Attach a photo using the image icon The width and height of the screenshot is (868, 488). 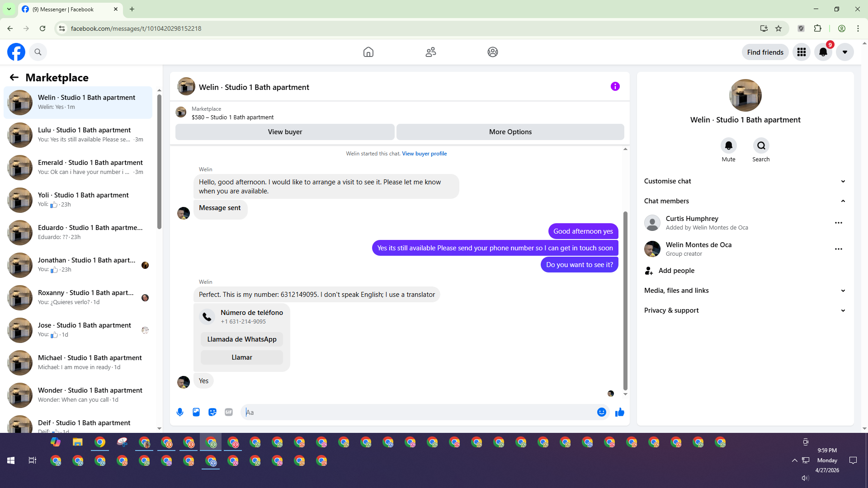point(196,412)
